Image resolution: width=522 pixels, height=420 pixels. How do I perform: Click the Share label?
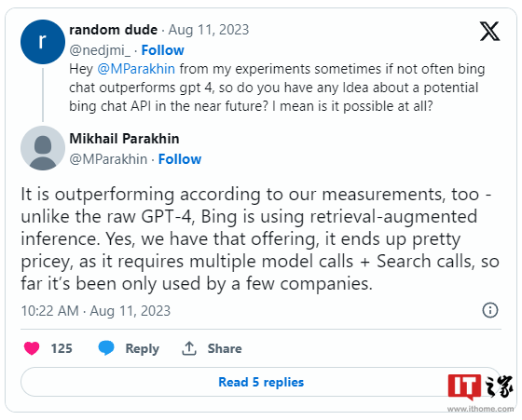pyautogui.click(x=225, y=348)
